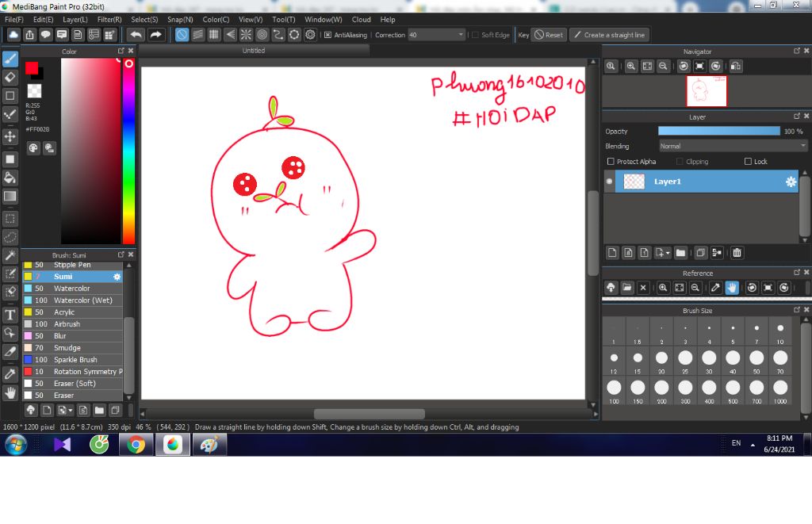Open the Filter menu
Screen dimensions: 812x524
(x=109, y=19)
